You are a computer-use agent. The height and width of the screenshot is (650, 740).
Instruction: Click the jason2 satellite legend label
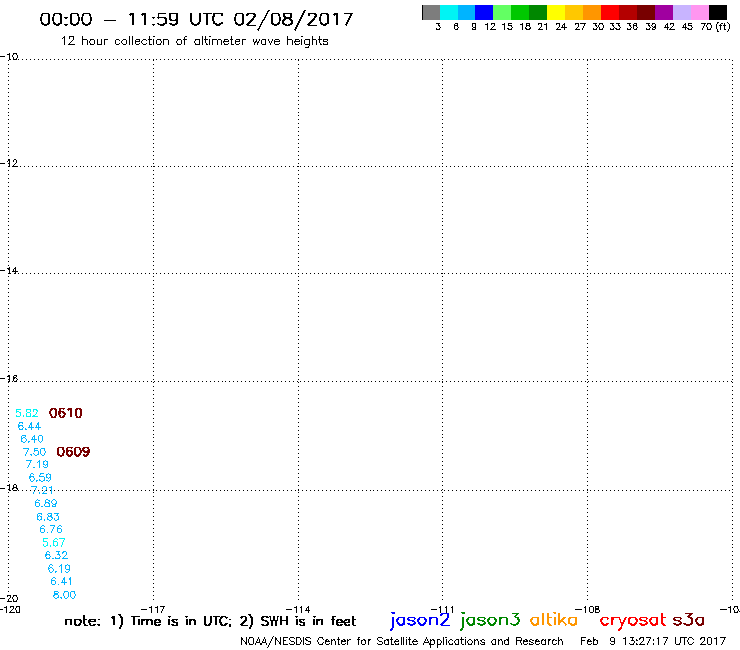[x=420, y=620]
